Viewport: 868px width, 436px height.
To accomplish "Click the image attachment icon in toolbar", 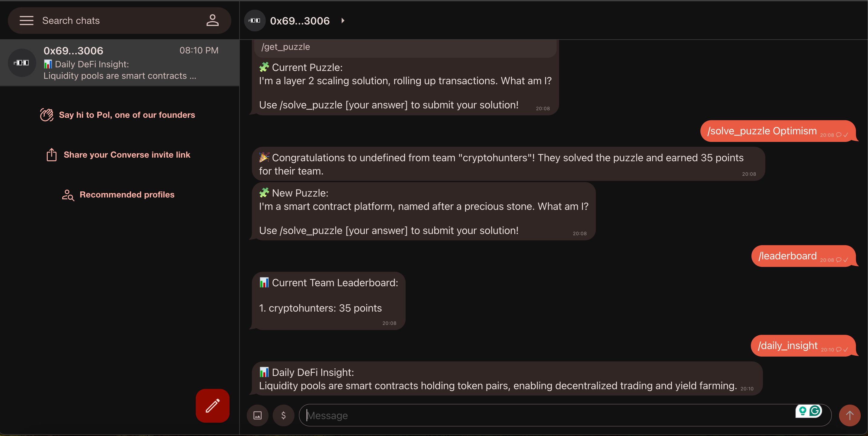I will pos(257,415).
